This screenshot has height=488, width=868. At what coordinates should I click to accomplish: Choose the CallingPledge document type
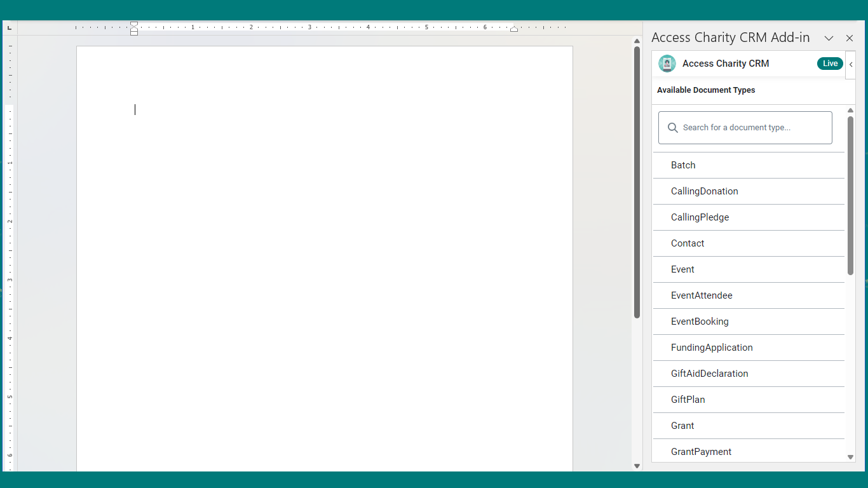[749, 217]
